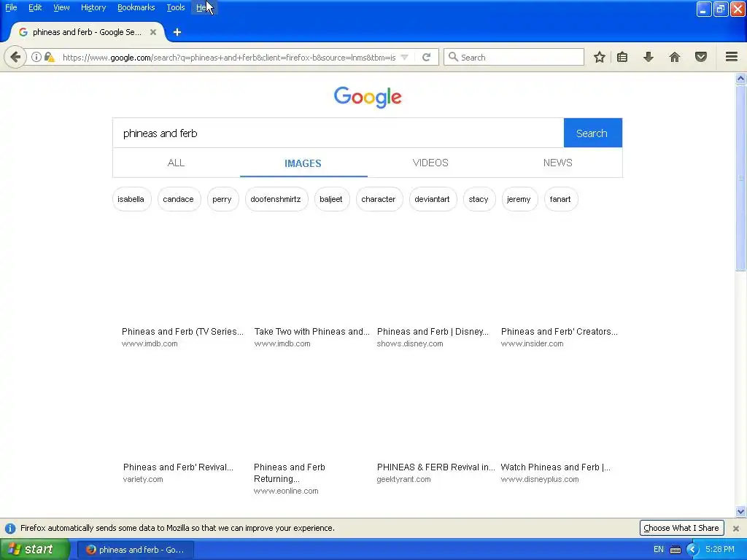The image size is (747, 560).
Task: Open the Tools menu
Action: pos(175,7)
